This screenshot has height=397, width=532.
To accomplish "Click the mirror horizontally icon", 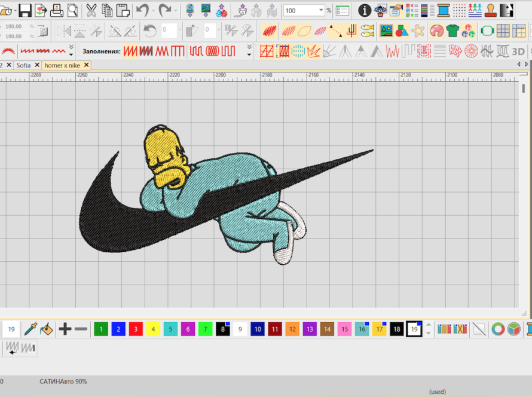I will click(64, 31).
